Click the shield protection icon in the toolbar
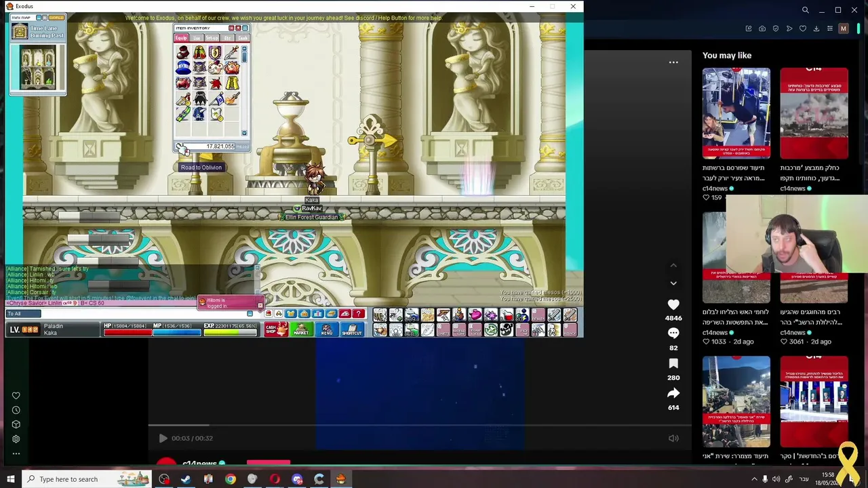 pos(776,28)
